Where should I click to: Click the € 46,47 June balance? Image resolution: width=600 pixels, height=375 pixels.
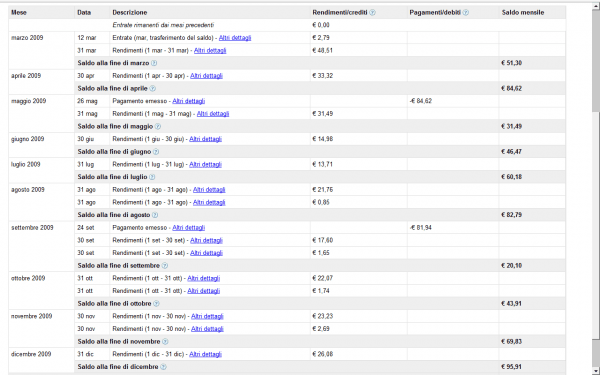[512, 152]
